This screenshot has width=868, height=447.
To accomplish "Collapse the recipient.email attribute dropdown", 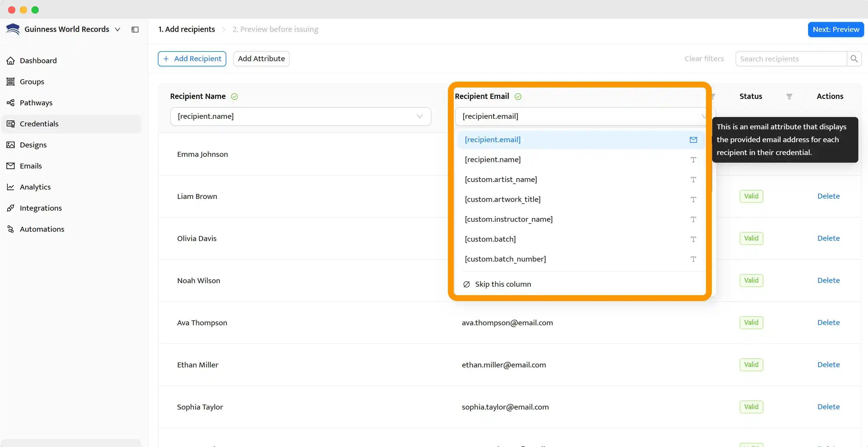I will click(704, 116).
